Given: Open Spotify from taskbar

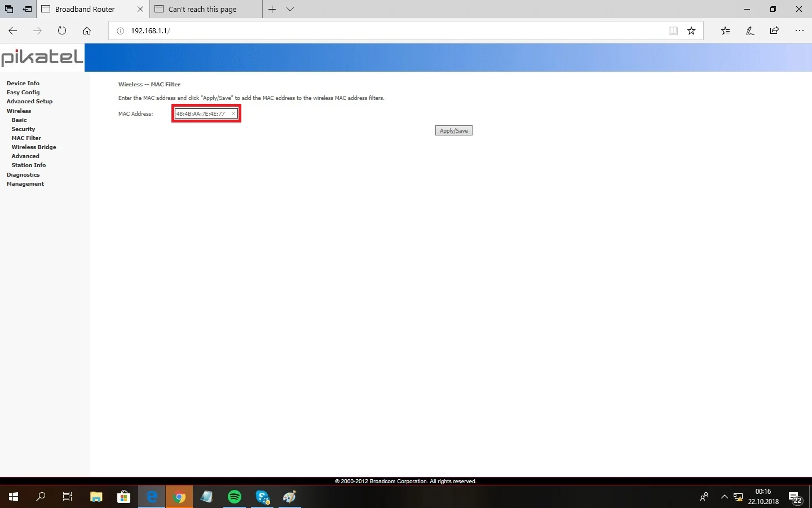Looking at the screenshot, I should (235, 497).
